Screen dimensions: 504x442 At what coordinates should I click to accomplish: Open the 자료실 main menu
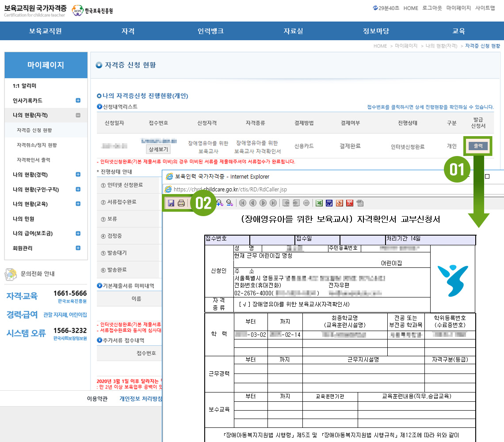click(x=293, y=31)
